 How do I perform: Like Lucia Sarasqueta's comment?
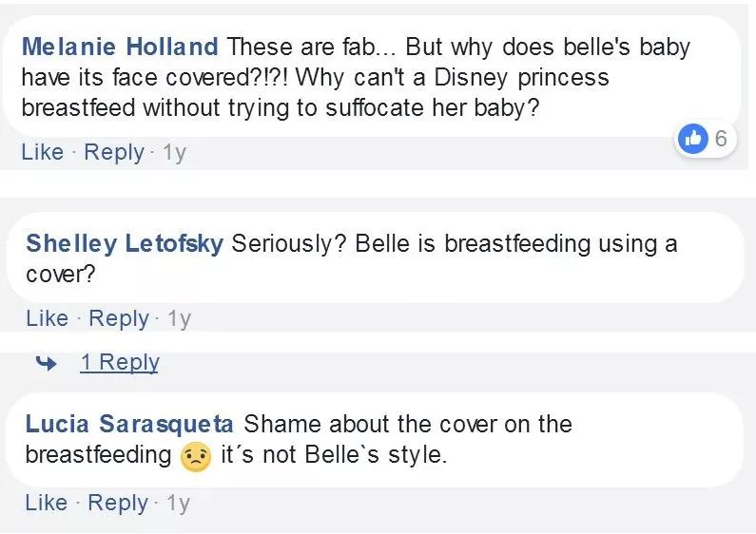47,503
